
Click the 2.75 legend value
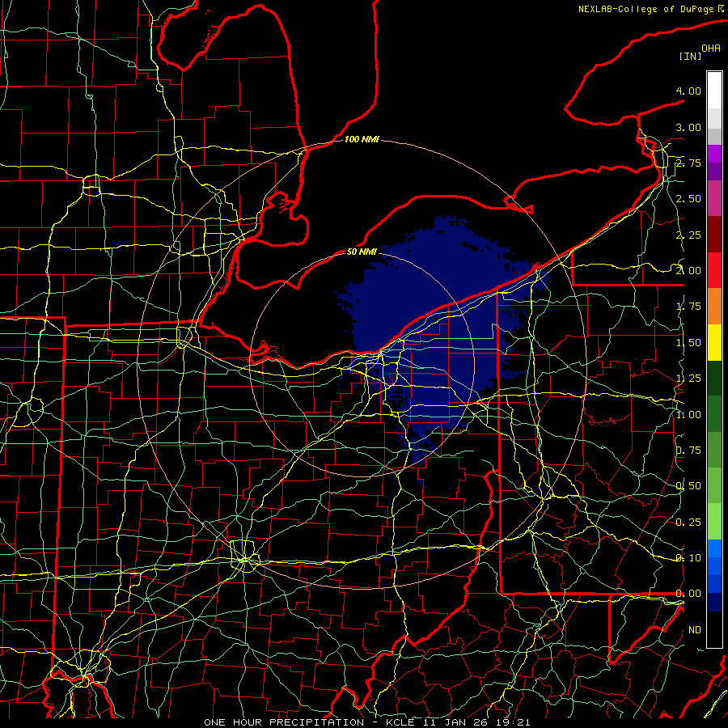pos(688,163)
